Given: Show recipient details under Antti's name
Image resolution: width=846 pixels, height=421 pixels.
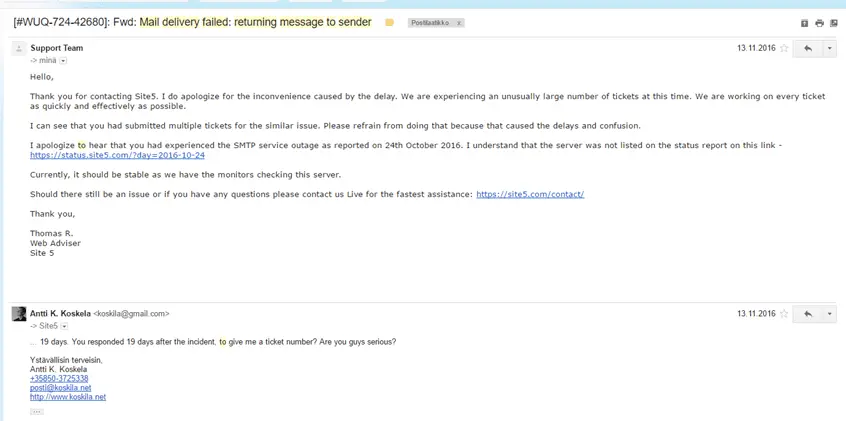Looking at the screenshot, I should [63, 326].
